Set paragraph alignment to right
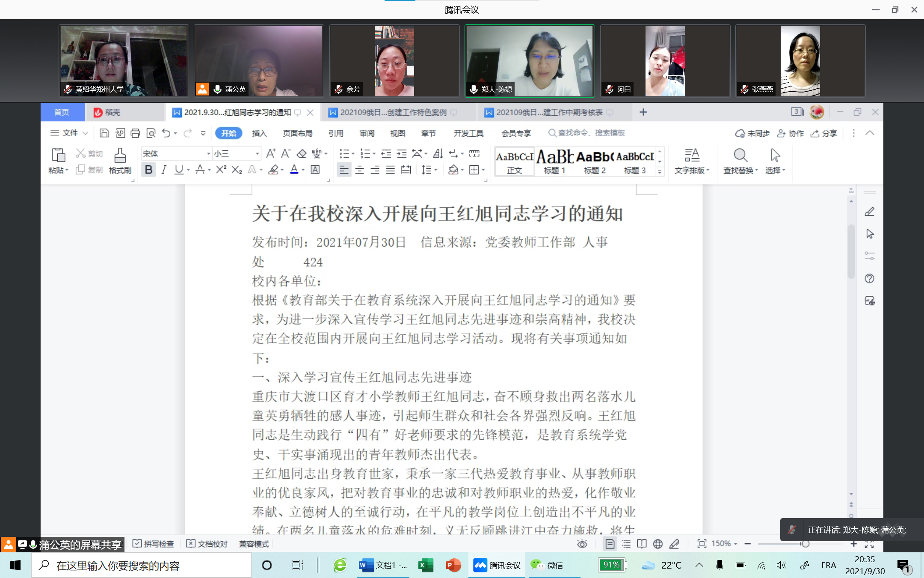Screen dimensions: 924x578 point(375,170)
